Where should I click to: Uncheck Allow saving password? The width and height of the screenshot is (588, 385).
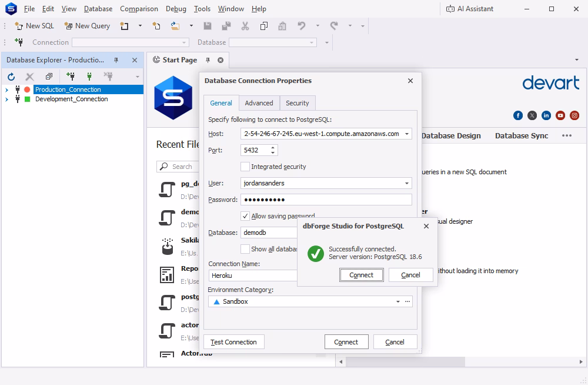[x=245, y=216]
